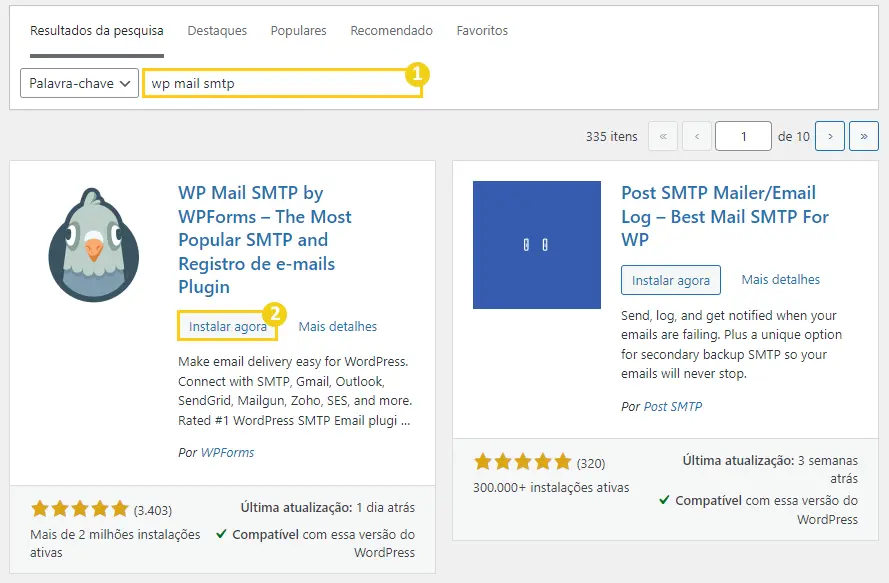This screenshot has width=889, height=583.
Task: Switch to the Destaques tab
Action: (x=217, y=31)
